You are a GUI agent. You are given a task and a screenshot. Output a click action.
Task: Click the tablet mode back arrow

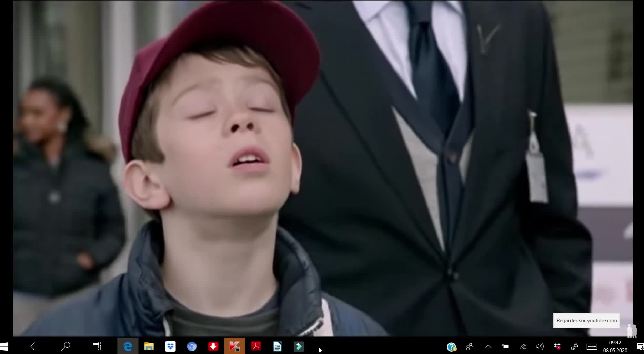click(34, 346)
